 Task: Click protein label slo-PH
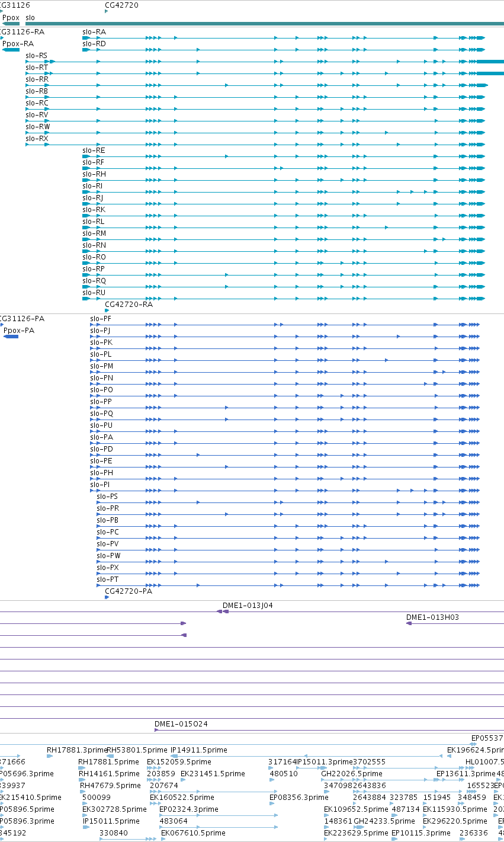101,473
